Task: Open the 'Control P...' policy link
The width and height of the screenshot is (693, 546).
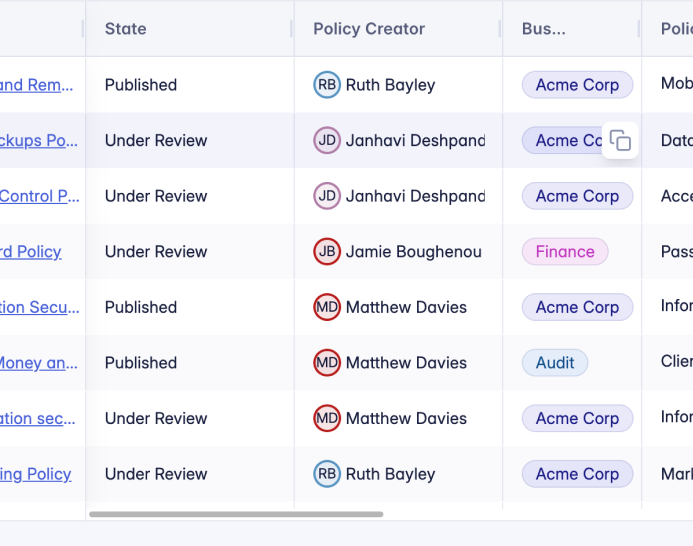Action: 39,196
